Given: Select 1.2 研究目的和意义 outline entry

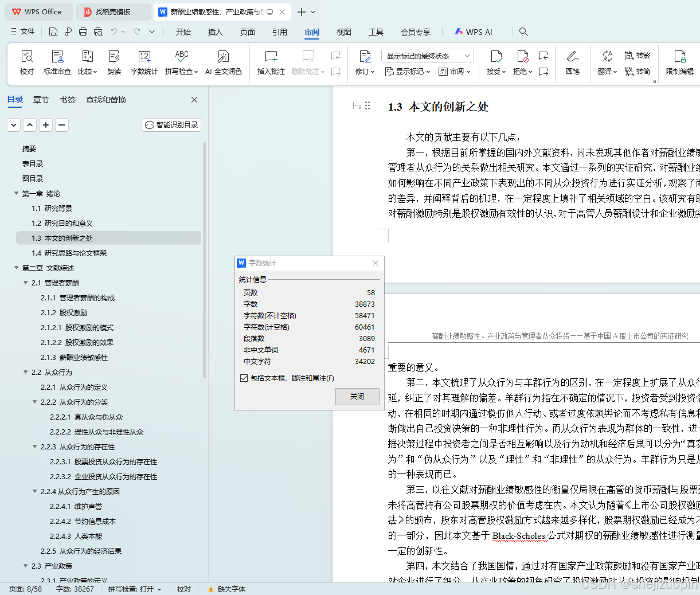Looking at the screenshot, I should coord(62,224).
